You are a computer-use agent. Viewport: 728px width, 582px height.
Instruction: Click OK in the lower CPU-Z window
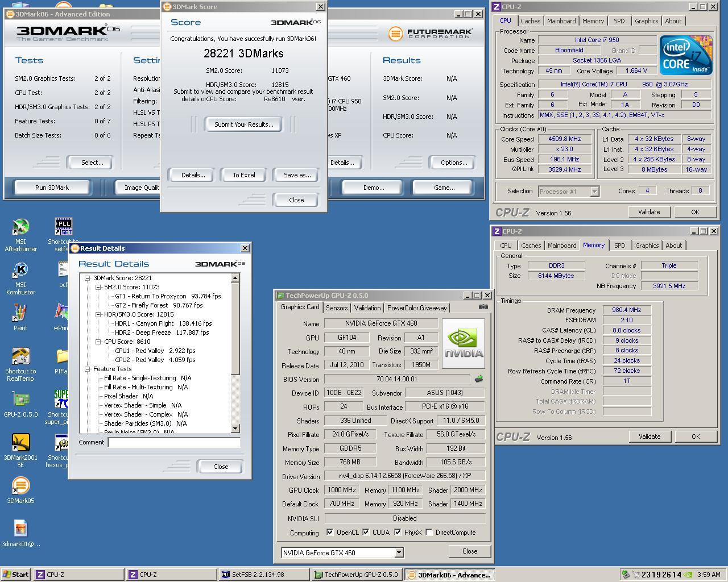pyautogui.click(x=695, y=436)
